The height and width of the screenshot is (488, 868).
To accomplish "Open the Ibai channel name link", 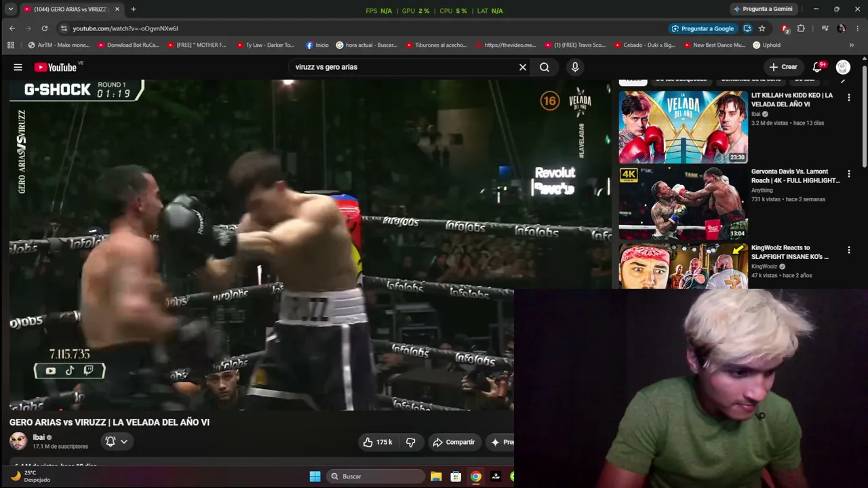I will coord(39,437).
